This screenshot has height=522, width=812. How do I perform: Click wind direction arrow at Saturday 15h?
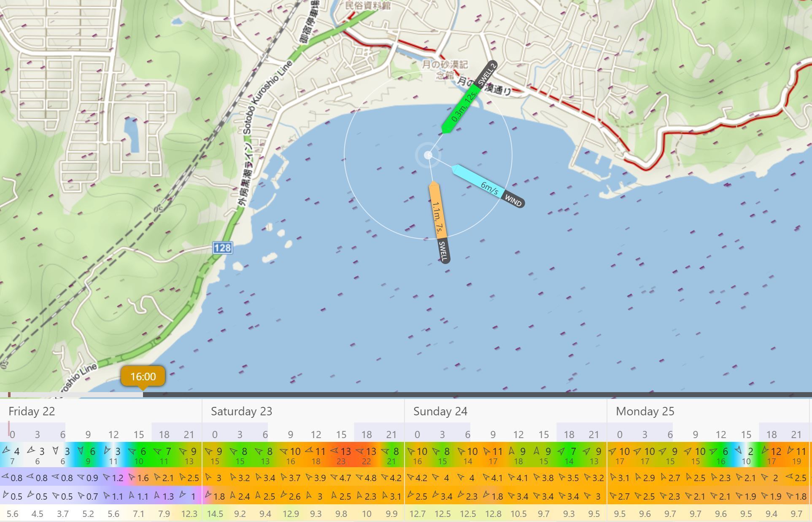(x=335, y=451)
